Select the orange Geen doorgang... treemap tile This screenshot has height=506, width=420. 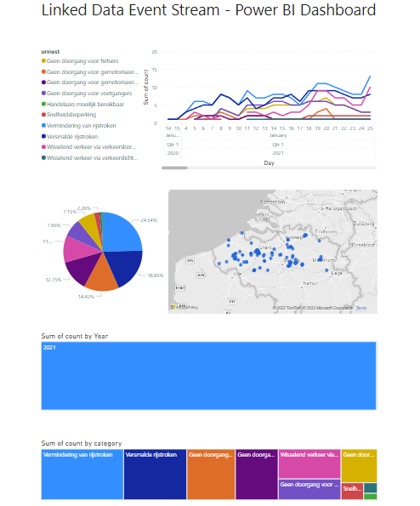pos(211,475)
